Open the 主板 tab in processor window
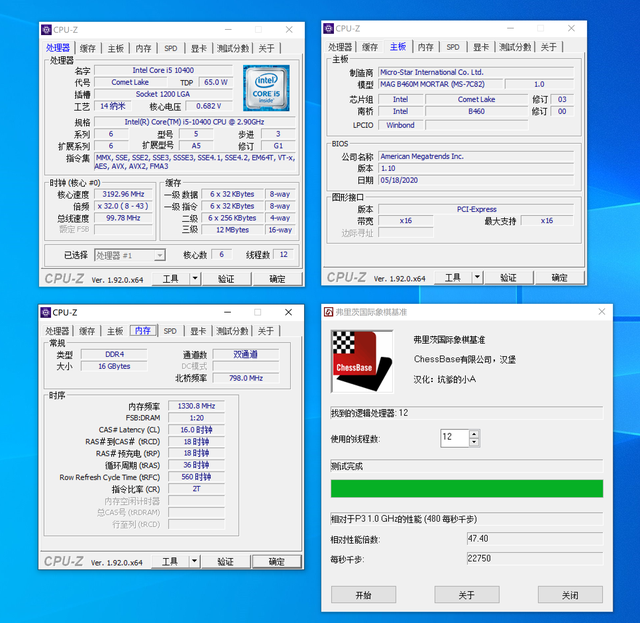640x623 pixels. coord(116,48)
